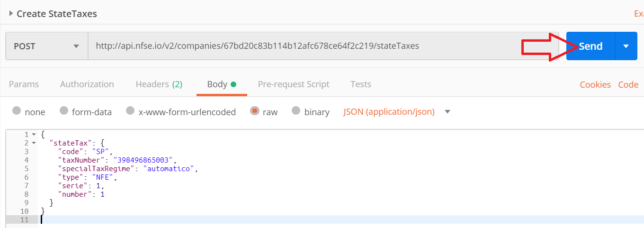
Task: Open the Cookies link
Action: 595,85
